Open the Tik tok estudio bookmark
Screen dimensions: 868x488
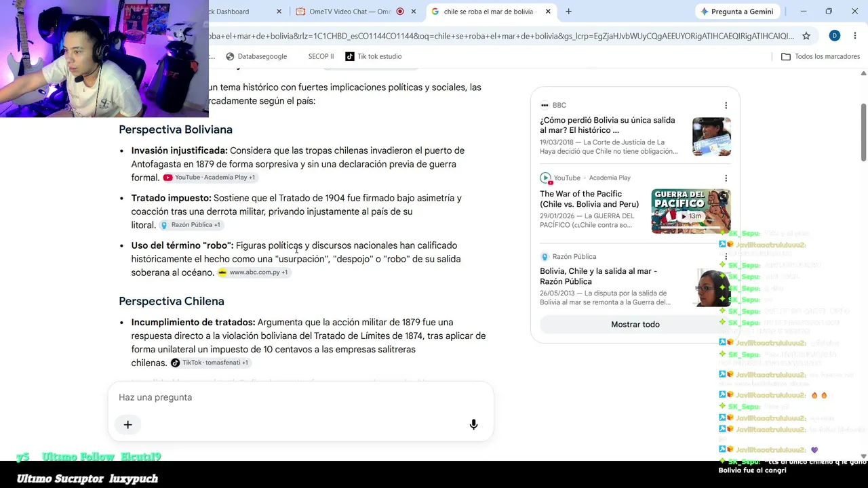click(x=374, y=56)
